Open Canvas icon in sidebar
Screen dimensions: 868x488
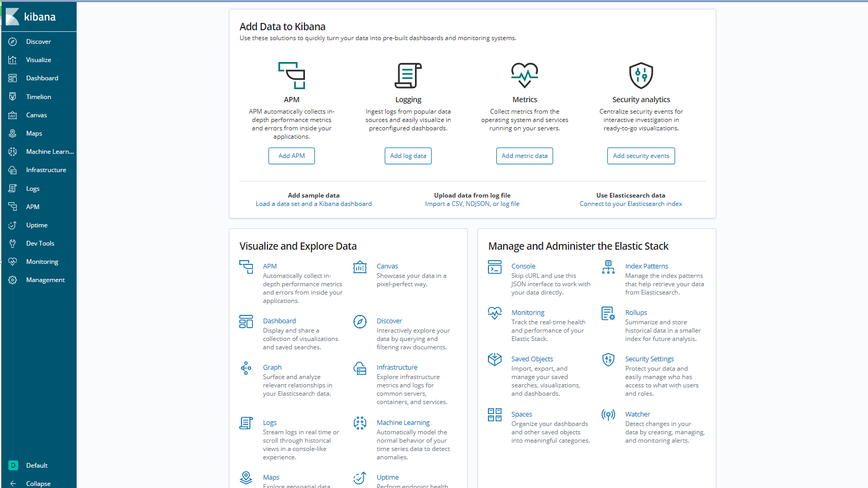(x=13, y=115)
